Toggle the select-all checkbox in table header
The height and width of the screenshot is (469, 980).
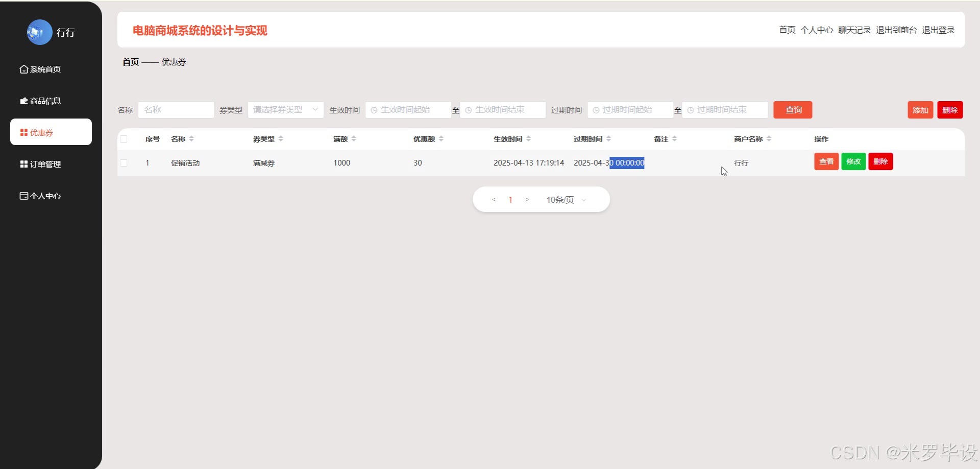coord(124,139)
